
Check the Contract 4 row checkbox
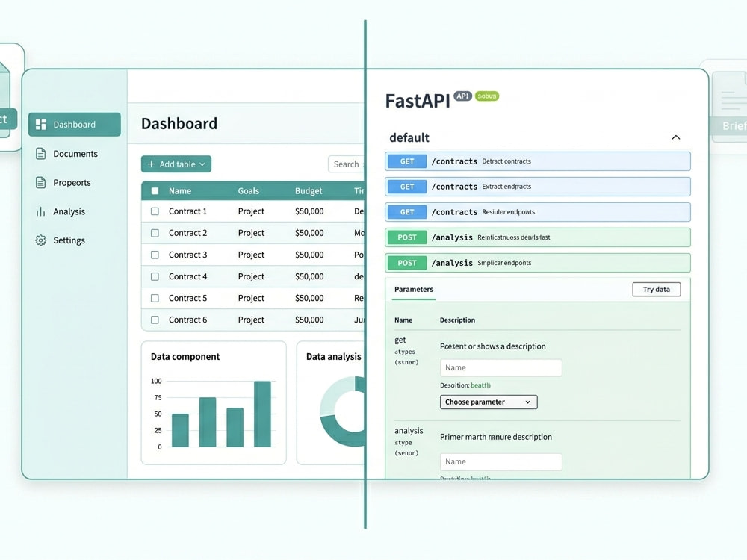(x=155, y=276)
